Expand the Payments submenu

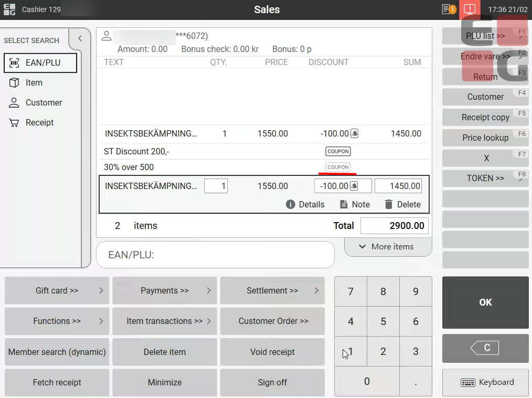[164, 290]
